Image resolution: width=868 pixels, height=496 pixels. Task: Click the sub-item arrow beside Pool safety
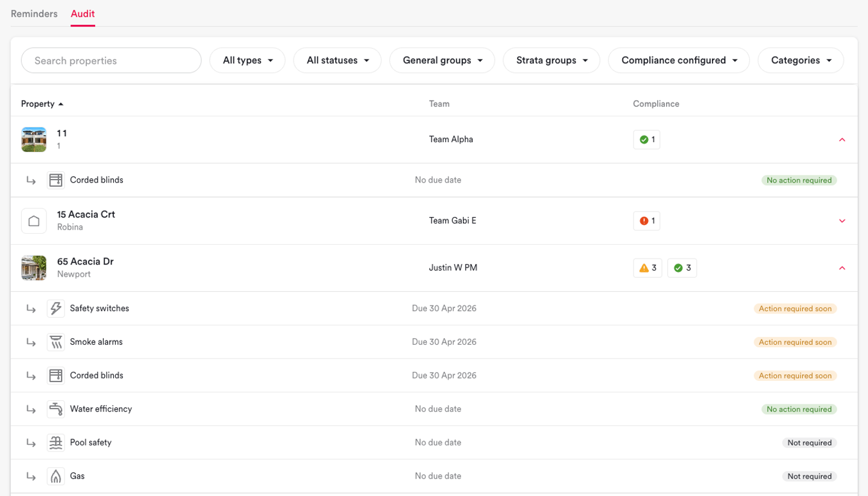[31, 443]
